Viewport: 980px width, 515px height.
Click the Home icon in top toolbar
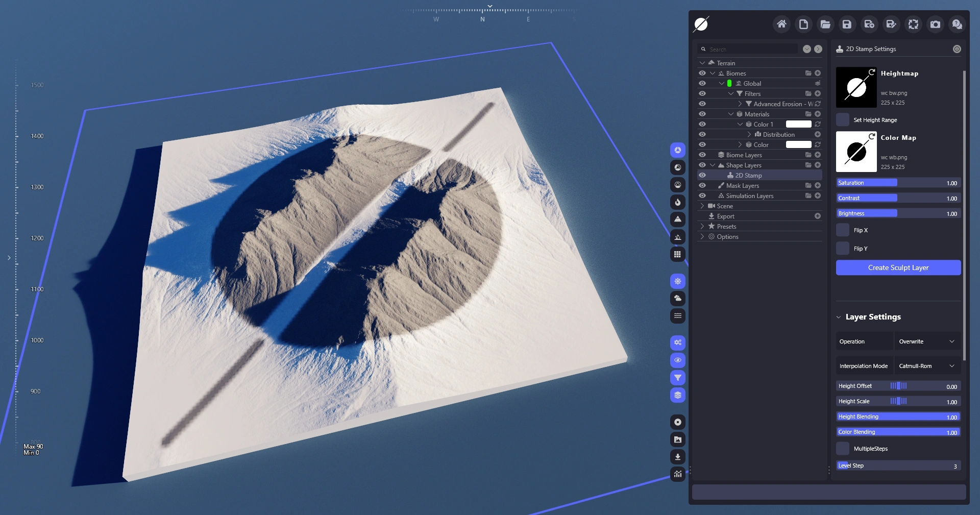tap(781, 24)
